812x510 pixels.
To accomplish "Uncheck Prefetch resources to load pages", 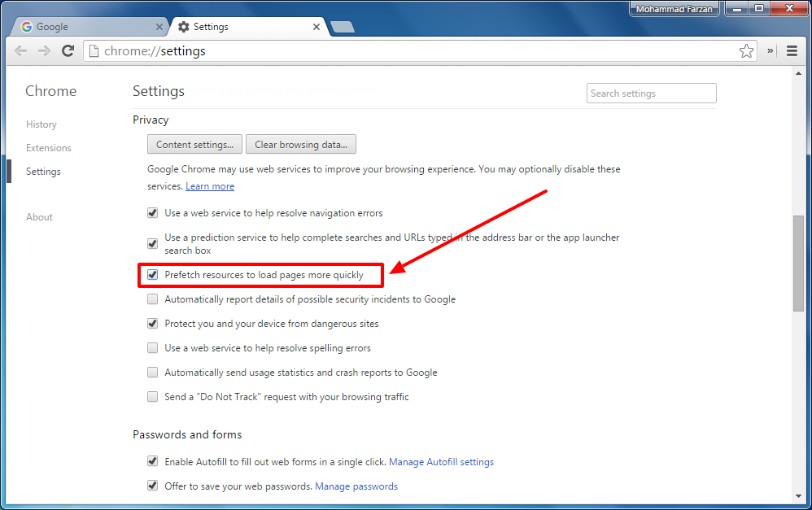I will click(x=152, y=274).
